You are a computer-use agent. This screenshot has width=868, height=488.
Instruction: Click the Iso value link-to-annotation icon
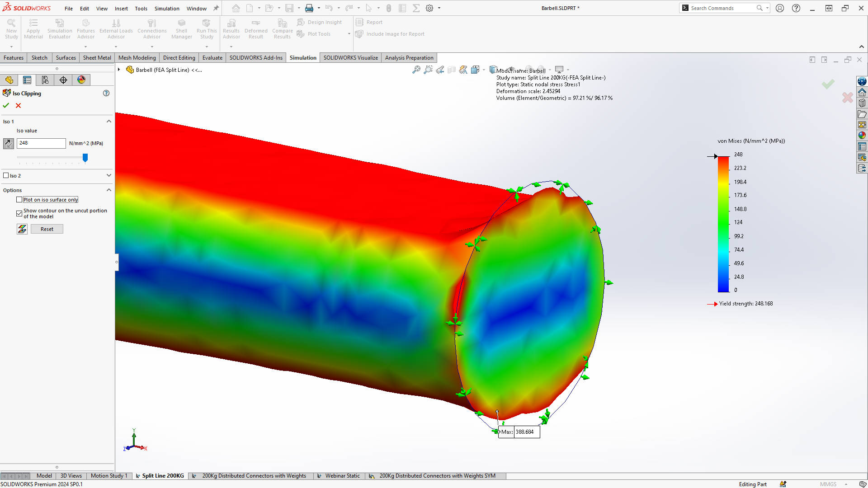9,143
